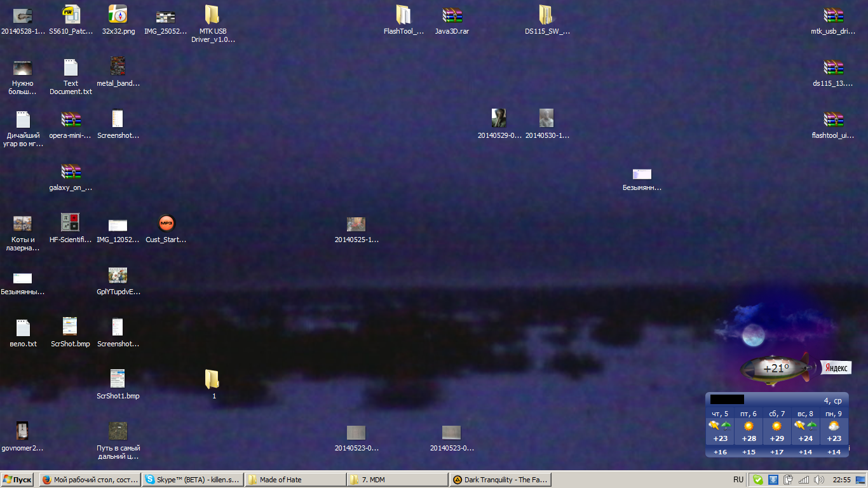Viewport: 868px width, 488px height.
Task: Open the 32x32.png image icon
Action: (x=118, y=15)
